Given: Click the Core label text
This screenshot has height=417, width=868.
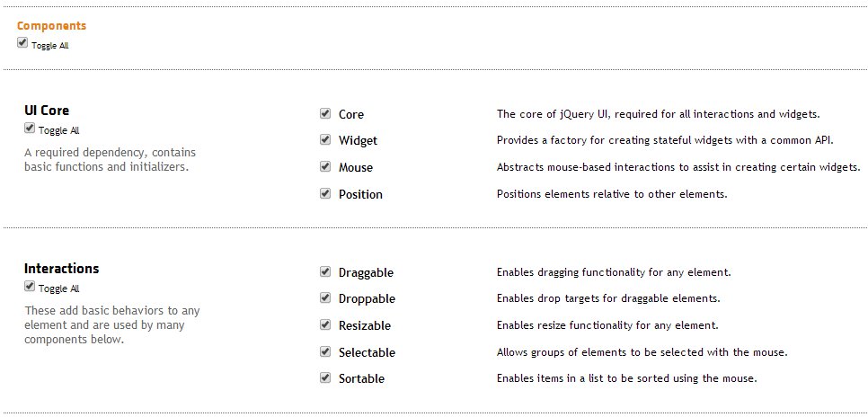Looking at the screenshot, I should pyautogui.click(x=351, y=115).
